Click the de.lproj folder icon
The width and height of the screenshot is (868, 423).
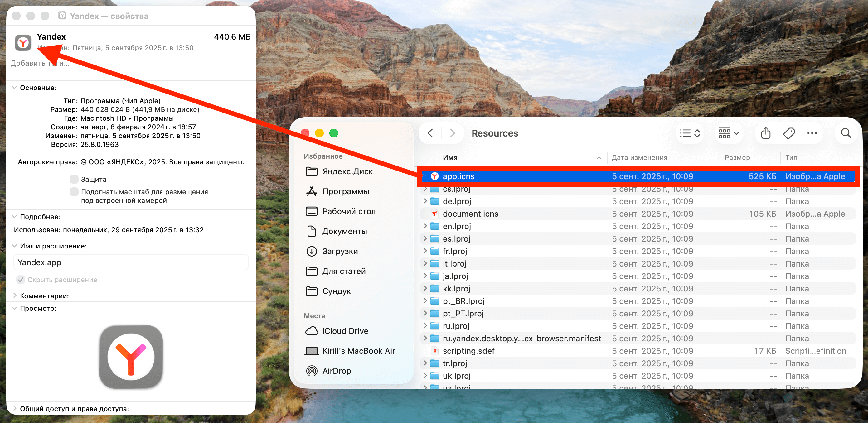tap(435, 201)
